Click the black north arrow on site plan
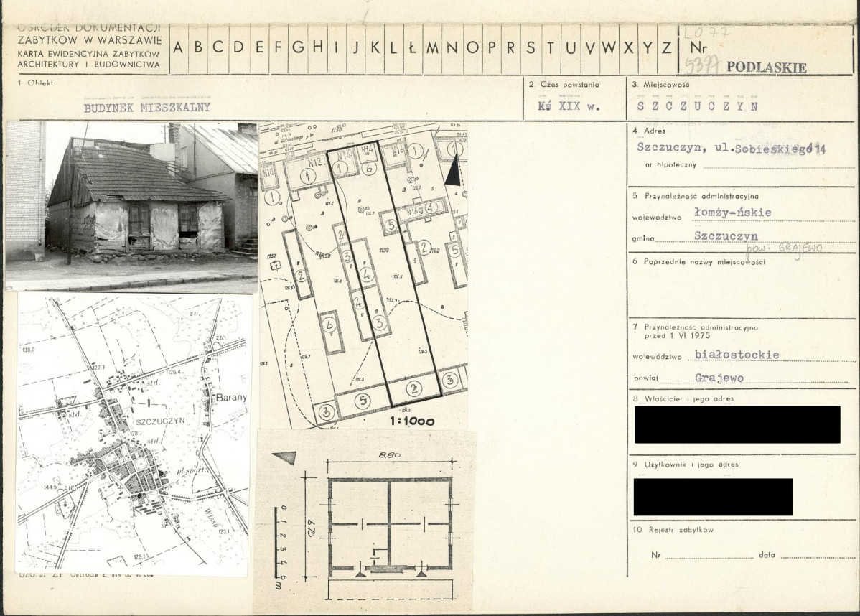This screenshot has width=860, height=616. [454, 171]
